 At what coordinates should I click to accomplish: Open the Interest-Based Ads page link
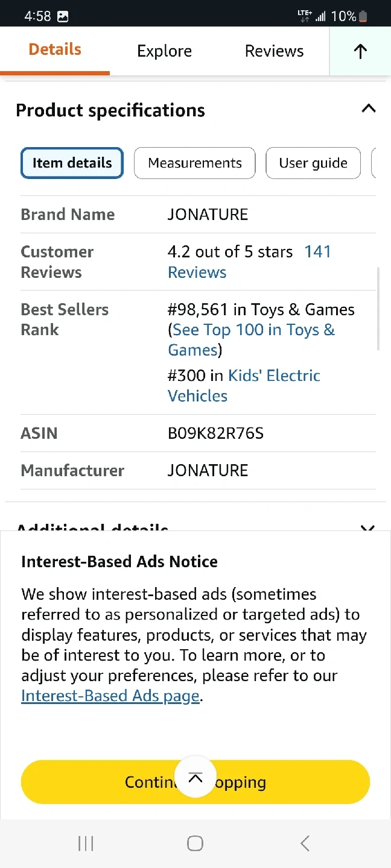click(110, 696)
